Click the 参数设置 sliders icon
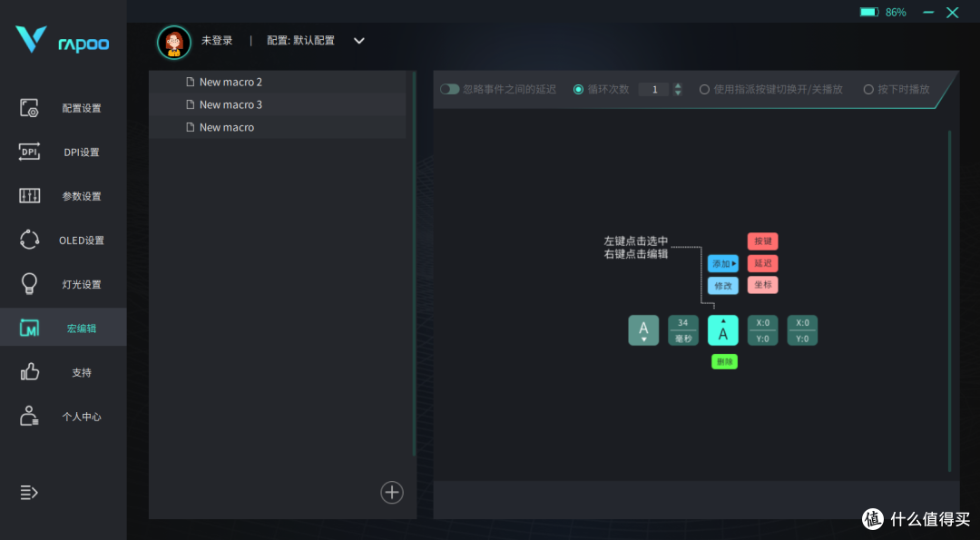The width and height of the screenshot is (980, 540). click(29, 196)
